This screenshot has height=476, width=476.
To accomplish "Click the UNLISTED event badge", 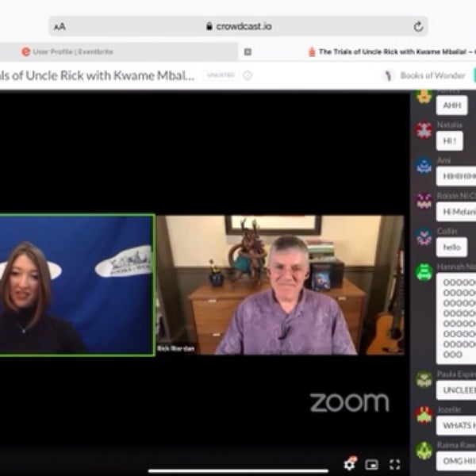I will click(220, 75).
